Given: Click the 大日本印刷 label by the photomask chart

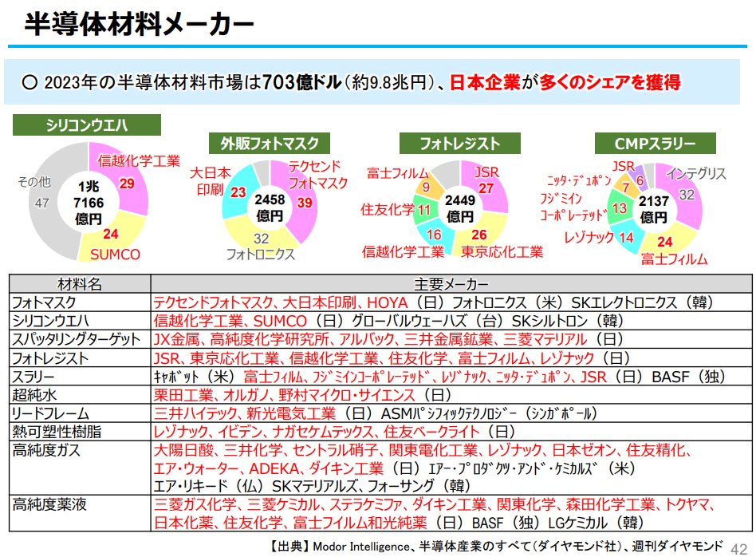Looking at the screenshot, I should (211, 181).
